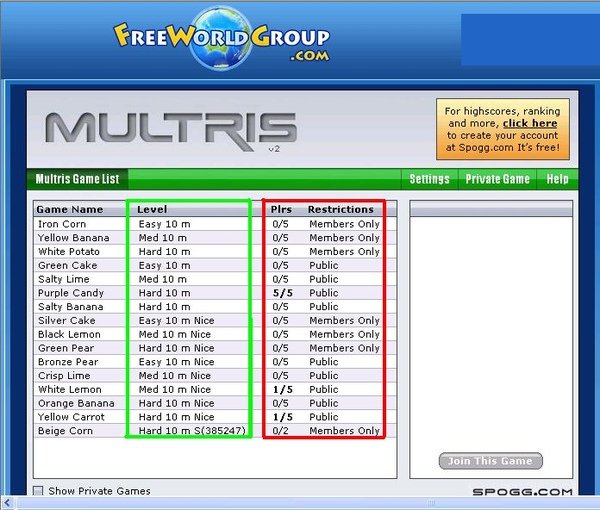Screen dimensions: 600x510
Task: Click the 5/5 players cell
Action: 283,293
